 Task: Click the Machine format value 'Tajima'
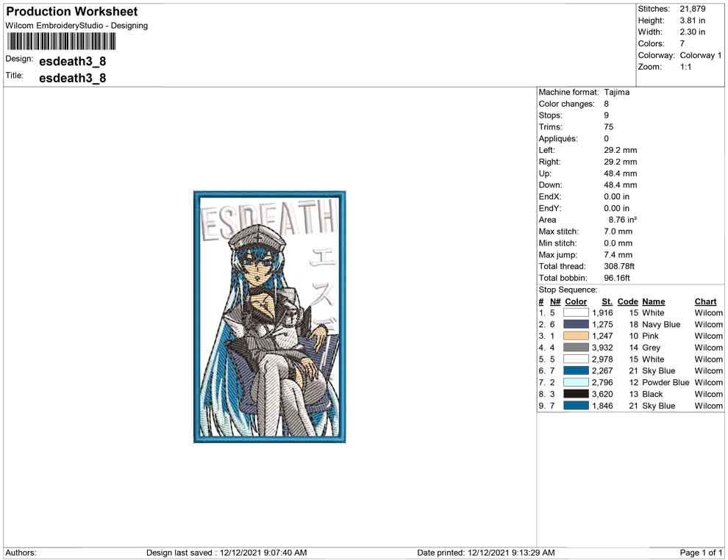point(616,92)
